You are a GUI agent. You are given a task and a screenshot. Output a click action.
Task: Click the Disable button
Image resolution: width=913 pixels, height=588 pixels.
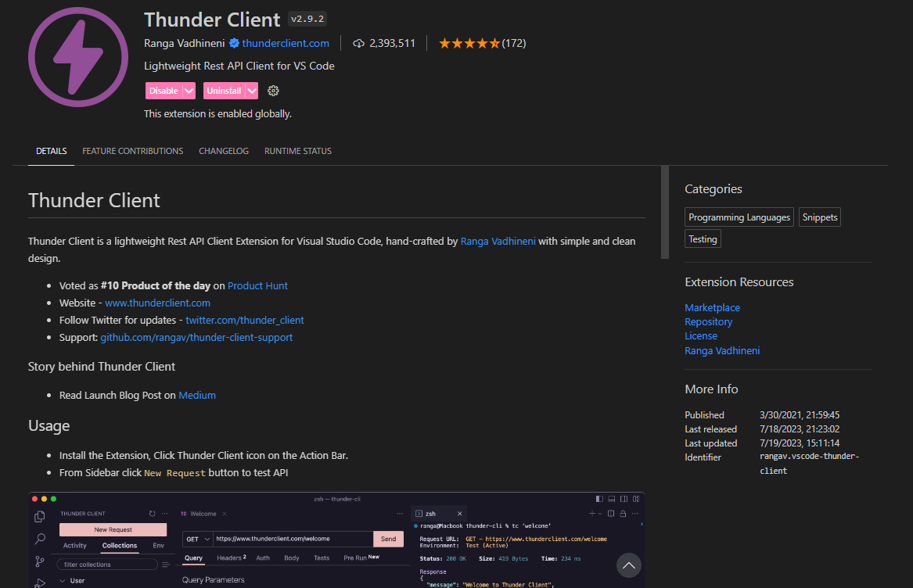164,91
